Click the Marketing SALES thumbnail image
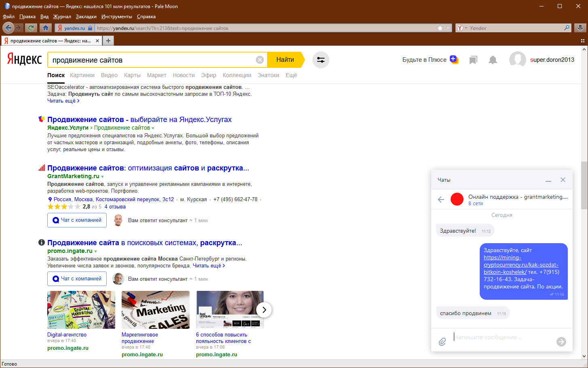588x368 pixels. click(x=156, y=310)
